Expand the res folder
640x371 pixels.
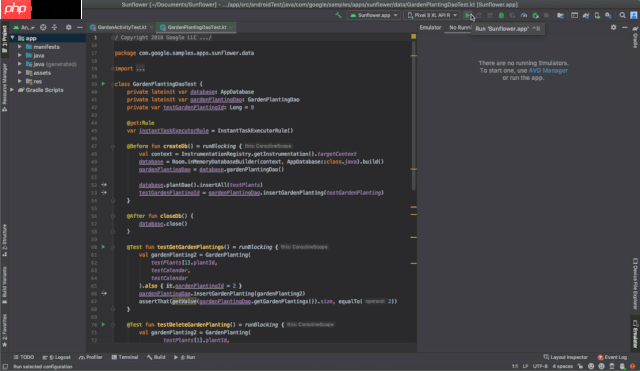click(x=20, y=81)
